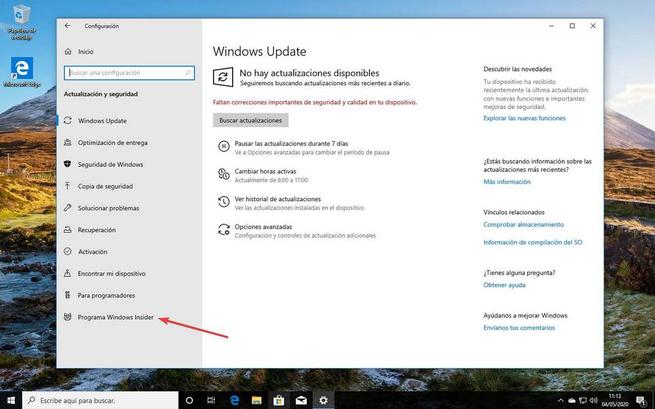Go back with the Configuración arrow

[x=68, y=26]
